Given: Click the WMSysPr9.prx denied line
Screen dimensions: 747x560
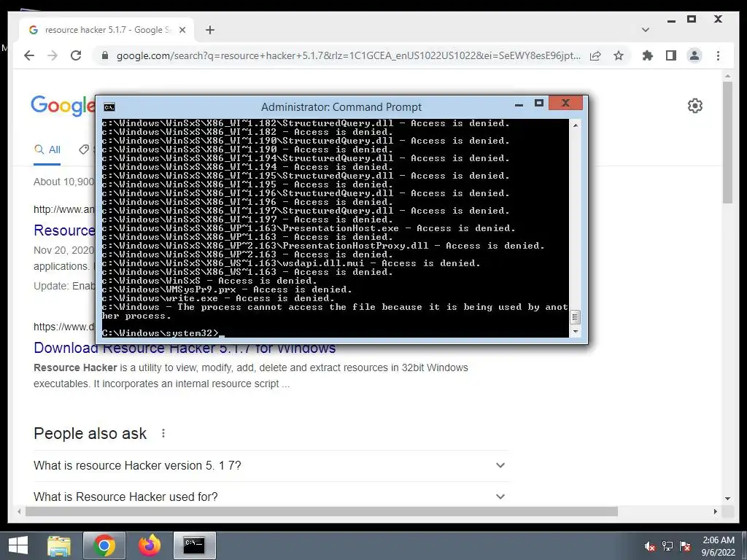Looking at the screenshot, I should (227, 289).
